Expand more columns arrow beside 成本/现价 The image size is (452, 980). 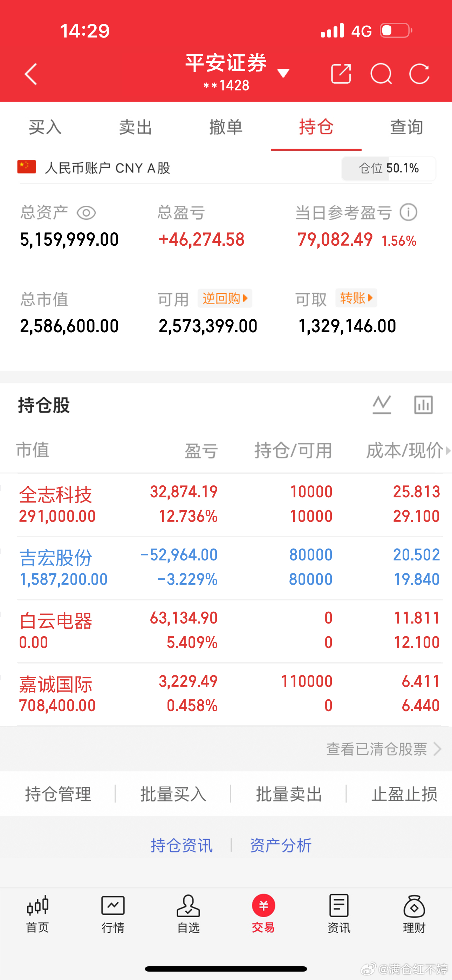448,450
